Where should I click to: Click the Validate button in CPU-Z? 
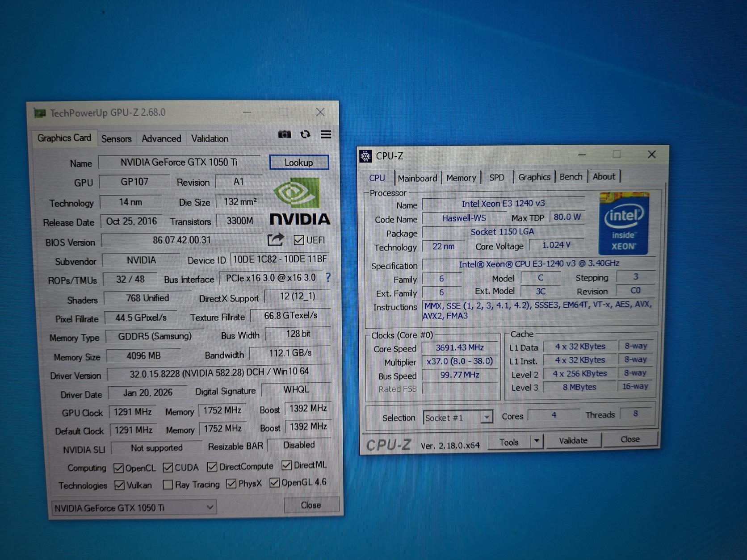(x=573, y=440)
